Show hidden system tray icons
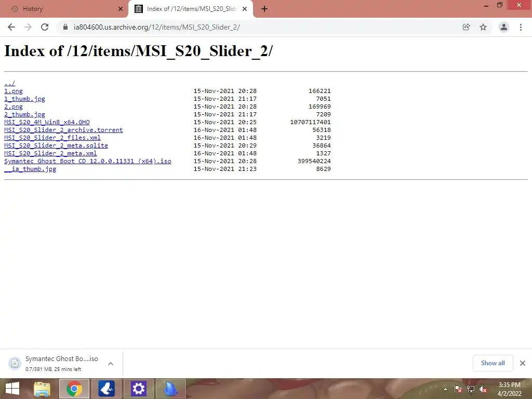The image size is (532, 399). (445, 389)
